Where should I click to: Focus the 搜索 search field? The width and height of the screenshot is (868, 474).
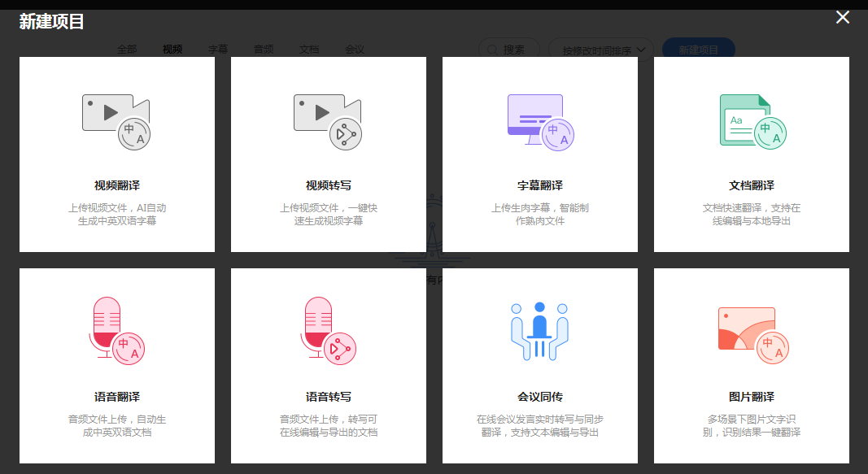click(x=508, y=49)
